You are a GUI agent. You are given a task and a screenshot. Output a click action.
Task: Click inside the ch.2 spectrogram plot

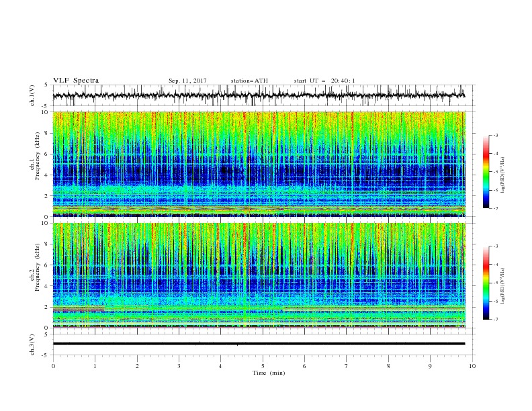pos(259,275)
